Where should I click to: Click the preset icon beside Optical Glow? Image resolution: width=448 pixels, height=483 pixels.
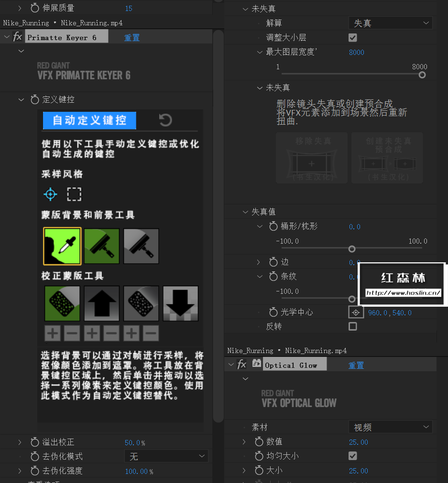257,364
